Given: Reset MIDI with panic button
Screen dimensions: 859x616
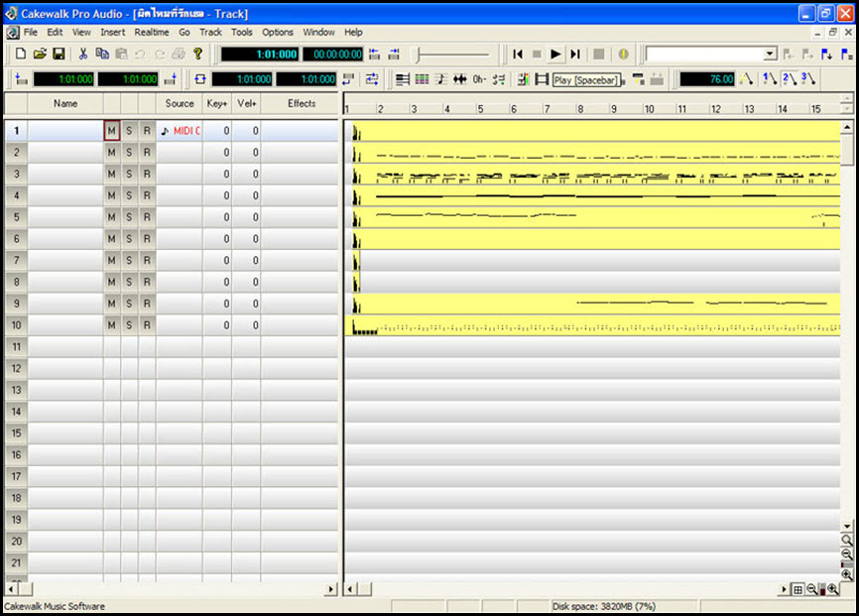Looking at the screenshot, I should click(624, 54).
